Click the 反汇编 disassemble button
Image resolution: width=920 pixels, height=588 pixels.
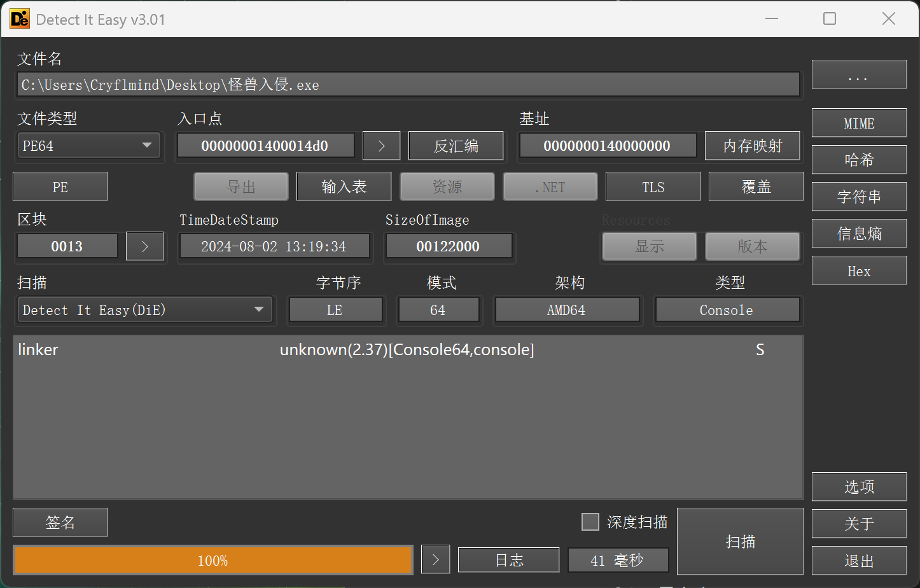(456, 146)
